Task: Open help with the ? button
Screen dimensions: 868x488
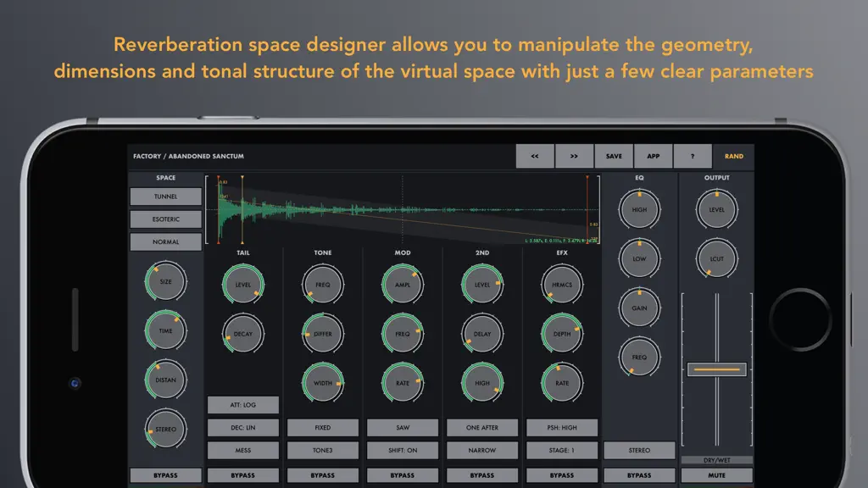Action: 693,157
